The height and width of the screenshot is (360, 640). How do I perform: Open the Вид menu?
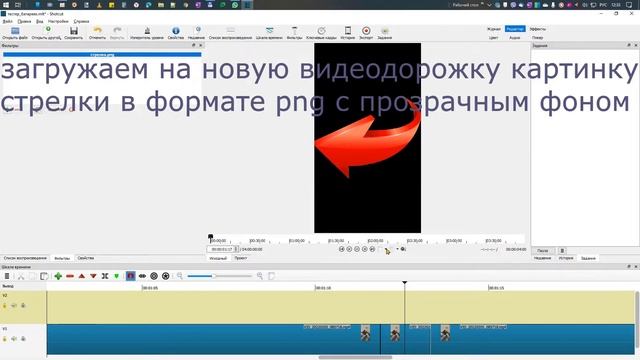click(x=40, y=21)
